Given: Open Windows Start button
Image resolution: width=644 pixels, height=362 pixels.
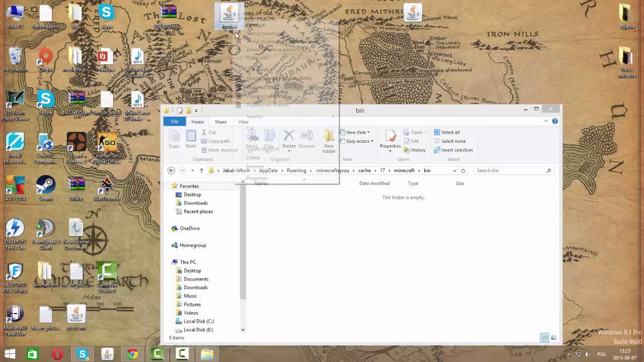Looking at the screenshot, I should point(10,354).
